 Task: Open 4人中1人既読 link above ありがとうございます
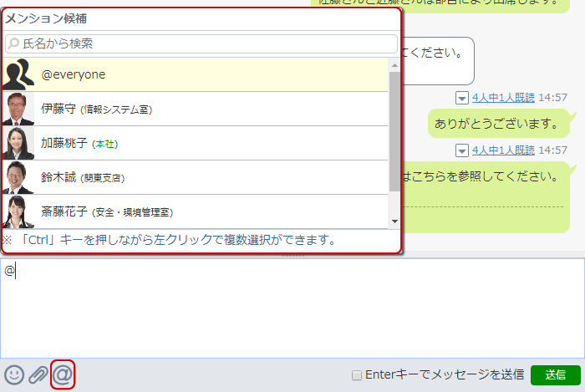(x=503, y=98)
